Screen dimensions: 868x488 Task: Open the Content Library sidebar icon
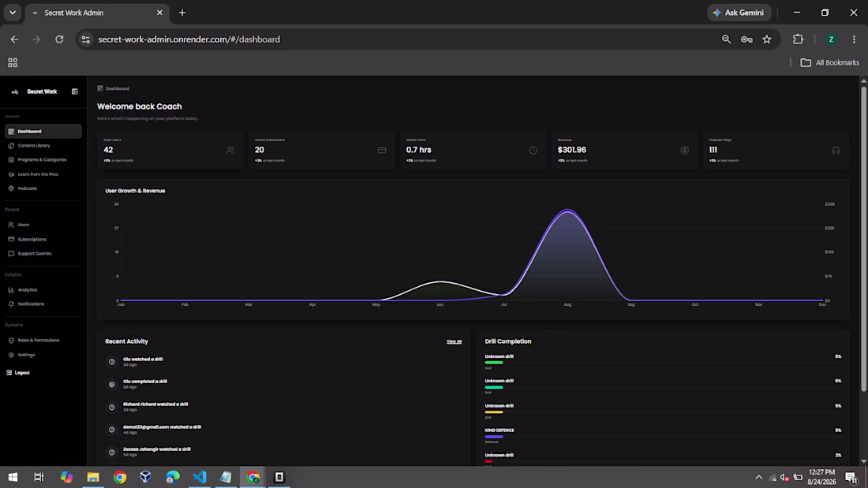[11, 146]
